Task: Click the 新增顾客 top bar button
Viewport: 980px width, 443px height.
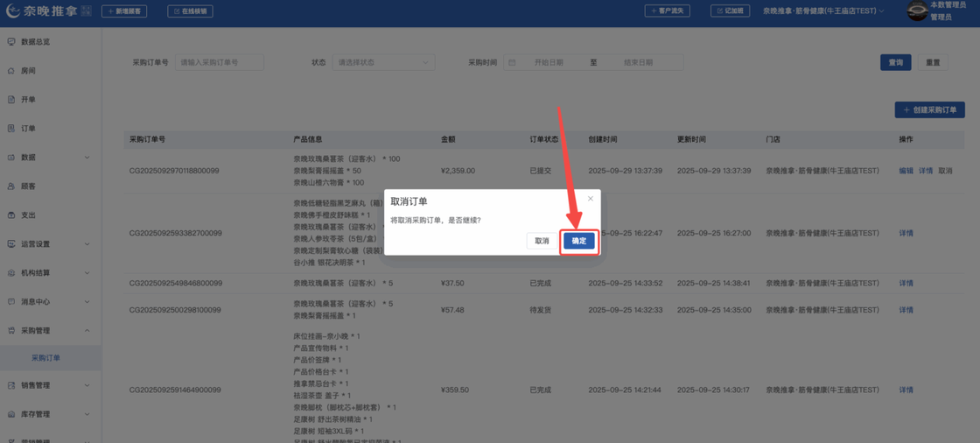Action: (x=124, y=11)
